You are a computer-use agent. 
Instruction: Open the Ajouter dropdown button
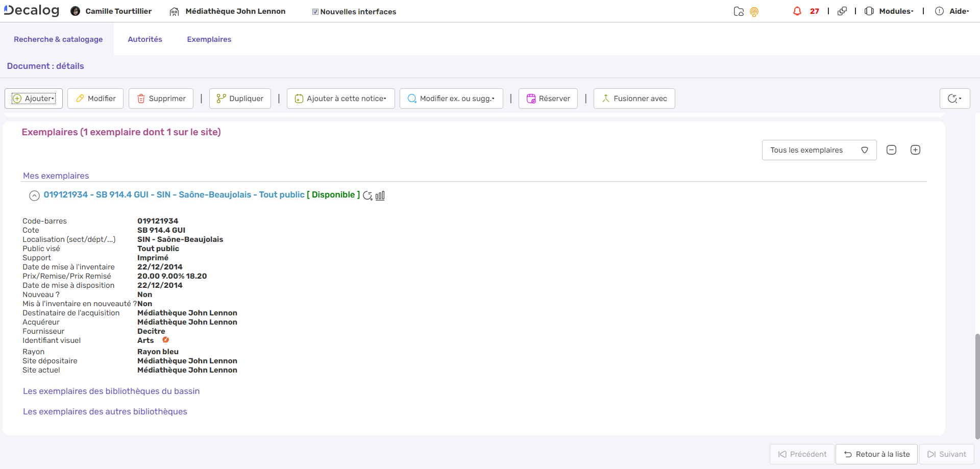click(34, 98)
